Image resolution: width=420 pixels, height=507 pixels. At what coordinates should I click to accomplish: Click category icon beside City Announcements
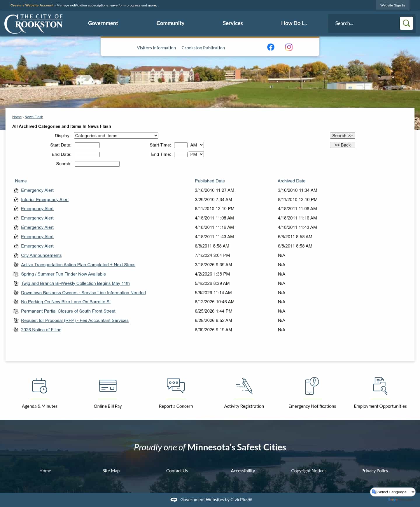click(16, 255)
